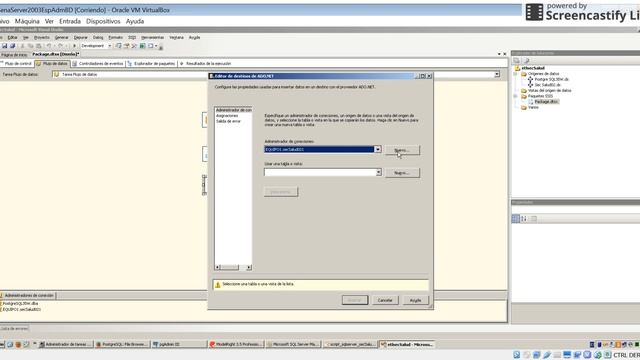This screenshot has height=360, width=640.
Task: Click the Start debugging play icon
Action: pyautogui.click(x=74, y=46)
